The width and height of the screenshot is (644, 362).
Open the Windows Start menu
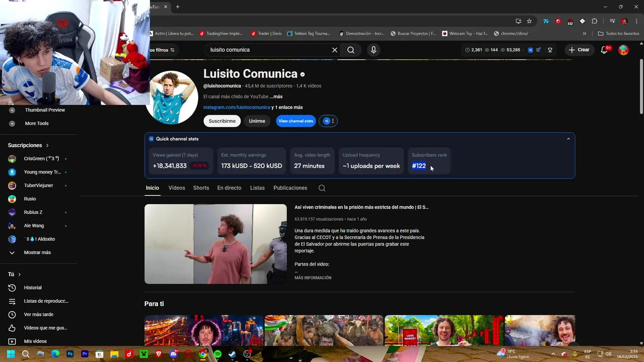pyautogui.click(x=11, y=354)
